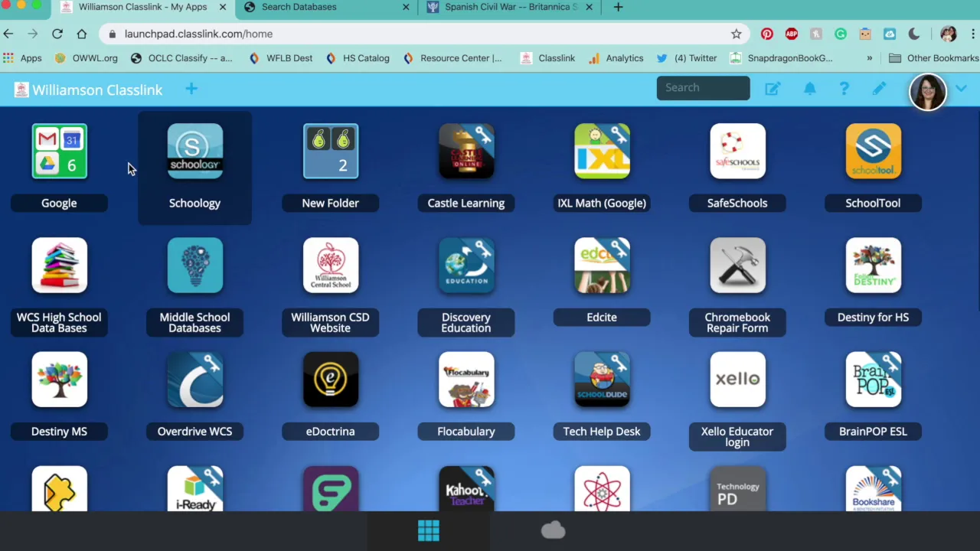Click the user profile photo in Classlink header
980x551 pixels.
click(x=928, y=92)
